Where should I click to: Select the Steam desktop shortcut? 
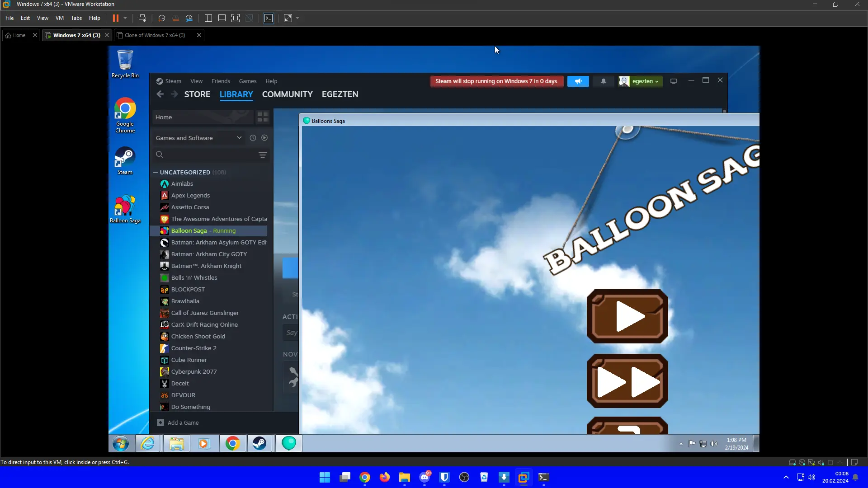pyautogui.click(x=125, y=161)
